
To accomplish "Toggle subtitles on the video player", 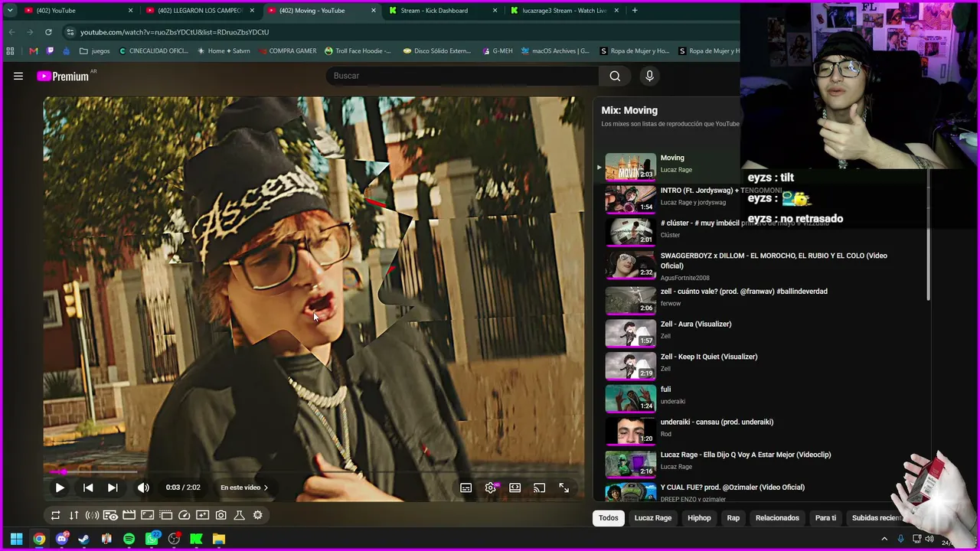I will 465,487.
